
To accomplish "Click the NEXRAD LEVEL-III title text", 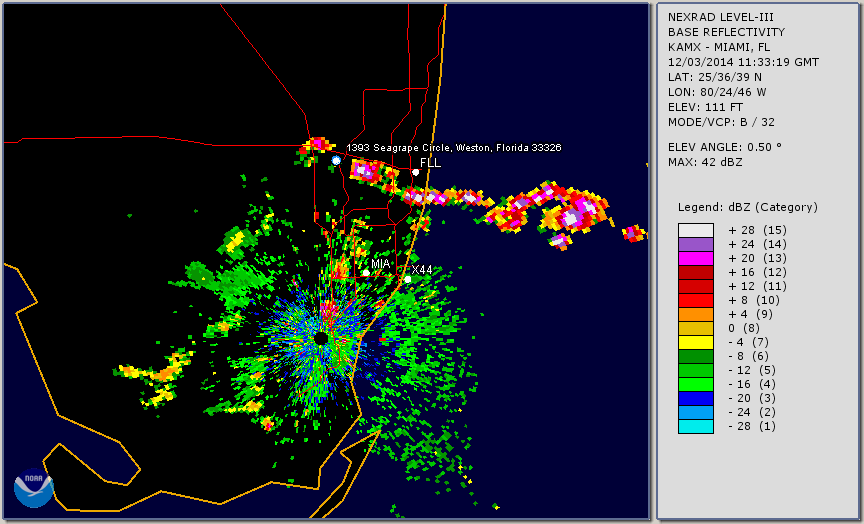I will tap(721, 18).
